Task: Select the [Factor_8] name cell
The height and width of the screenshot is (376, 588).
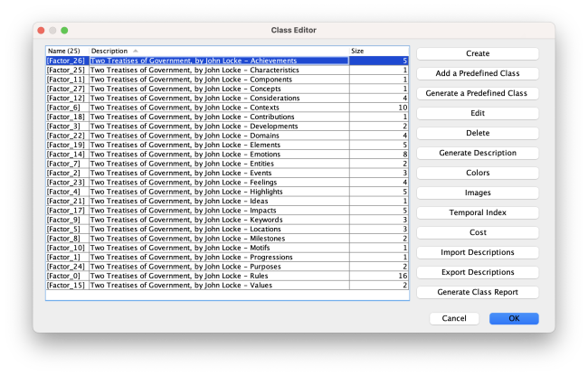Action: click(68, 239)
